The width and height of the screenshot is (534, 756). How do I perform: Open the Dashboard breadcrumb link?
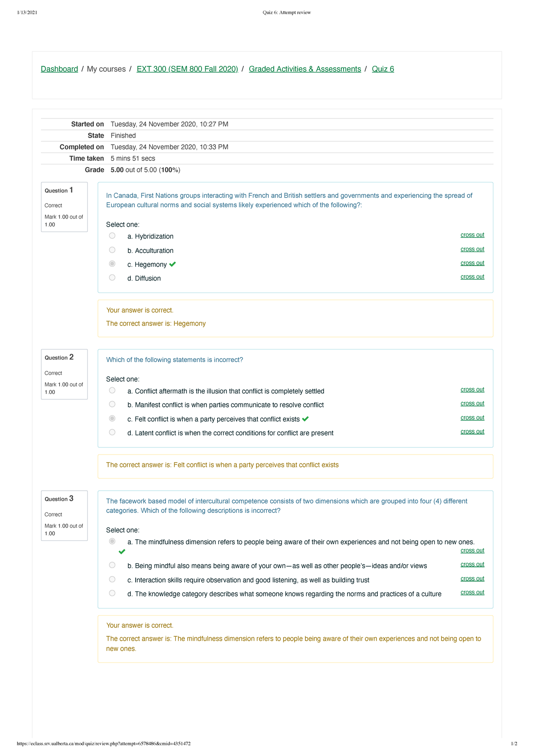(x=59, y=69)
